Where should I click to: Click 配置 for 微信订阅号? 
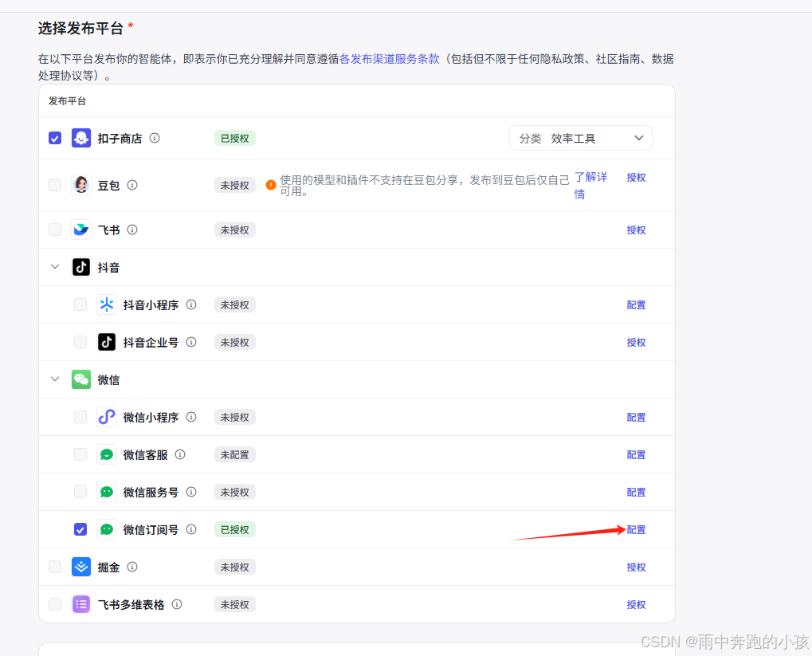(x=636, y=529)
